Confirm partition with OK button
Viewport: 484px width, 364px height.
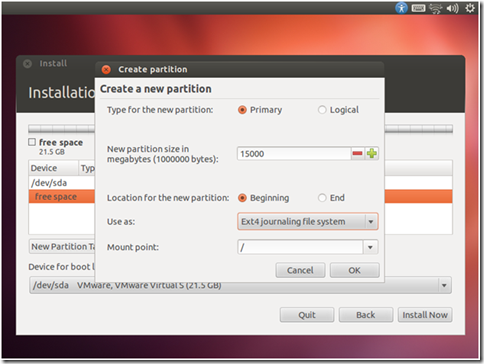pos(354,270)
